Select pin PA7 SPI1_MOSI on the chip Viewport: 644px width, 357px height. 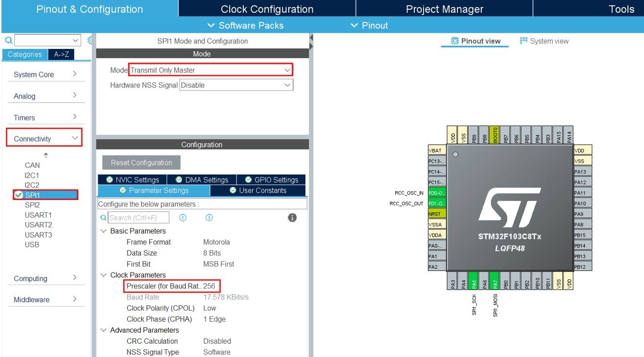click(x=494, y=282)
